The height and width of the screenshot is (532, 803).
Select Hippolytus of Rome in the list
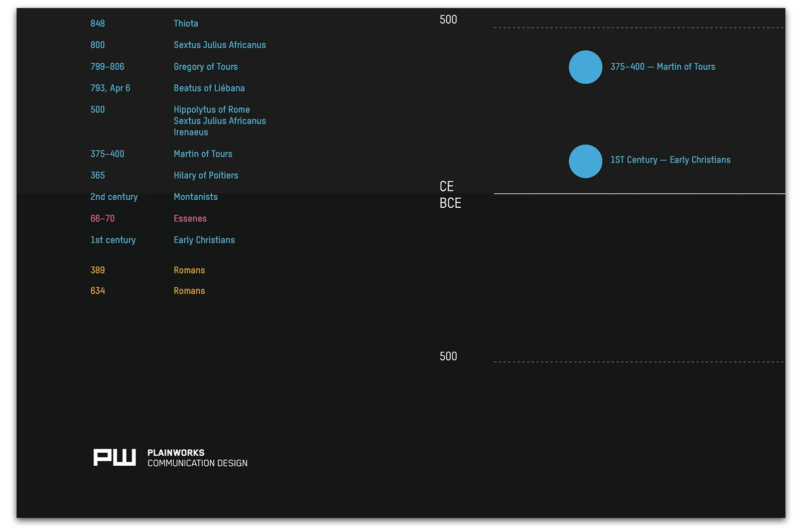pyautogui.click(x=211, y=110)
